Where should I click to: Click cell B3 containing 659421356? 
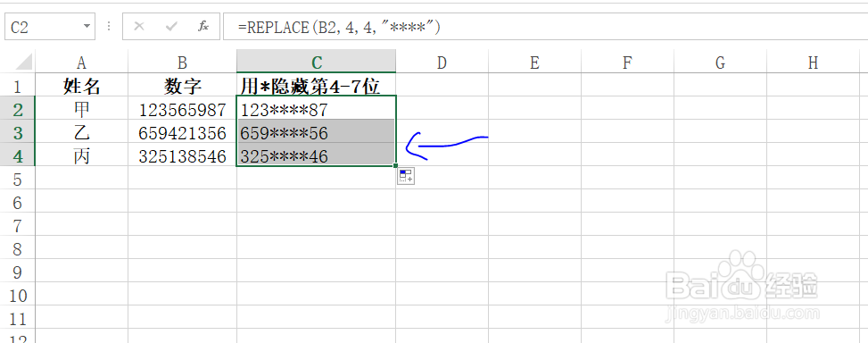click(182, 132)
